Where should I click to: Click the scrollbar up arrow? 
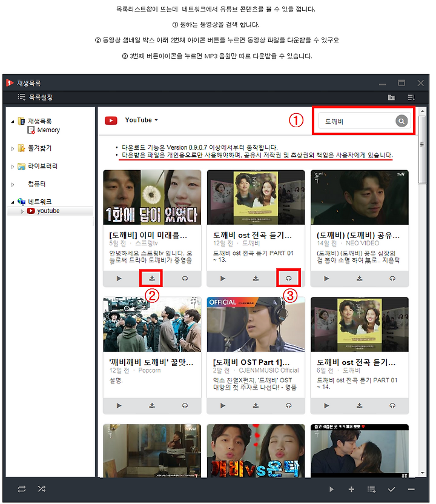pyautogui.click(x=422, y=111)
